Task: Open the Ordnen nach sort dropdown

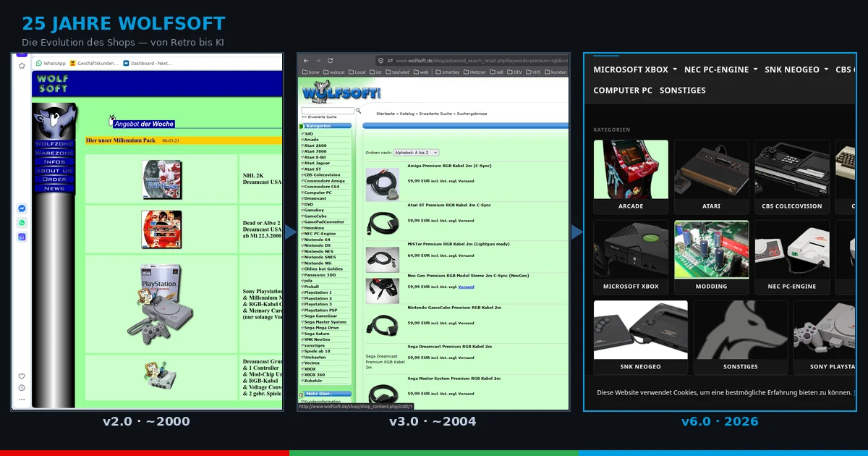Action: coord(416,153)
